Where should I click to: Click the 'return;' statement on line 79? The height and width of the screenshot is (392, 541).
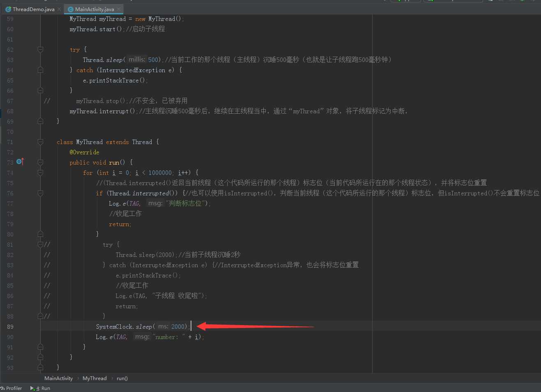120,224
